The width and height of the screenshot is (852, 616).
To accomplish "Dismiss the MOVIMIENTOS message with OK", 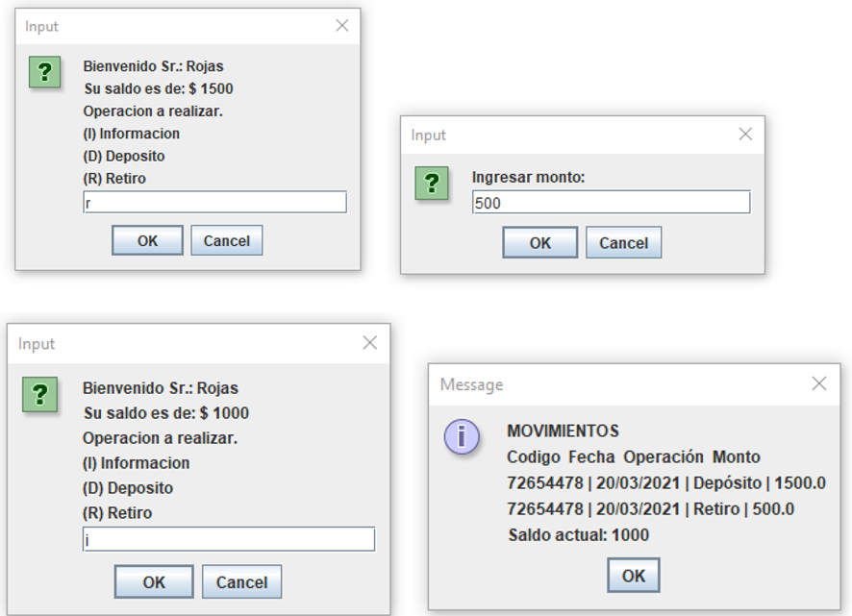I will (x=634, y=576).
